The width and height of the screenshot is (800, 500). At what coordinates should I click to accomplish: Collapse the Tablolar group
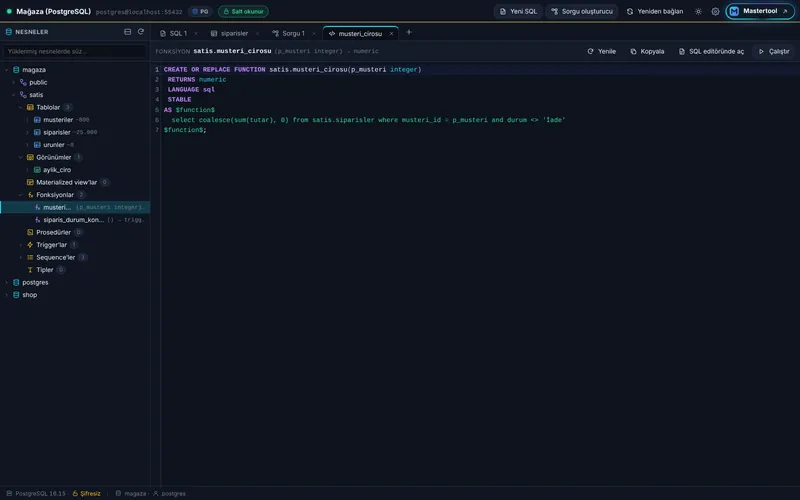(20, 107)
